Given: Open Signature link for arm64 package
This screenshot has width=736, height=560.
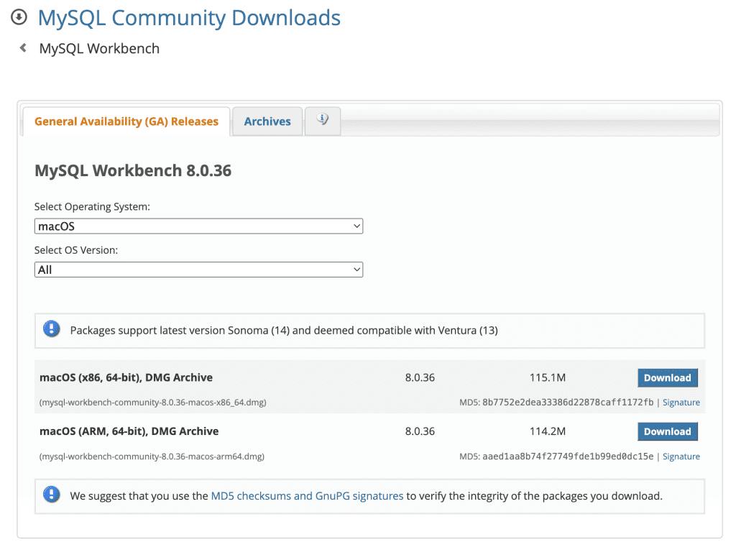Looking at the screenshot, I should 681,456.
